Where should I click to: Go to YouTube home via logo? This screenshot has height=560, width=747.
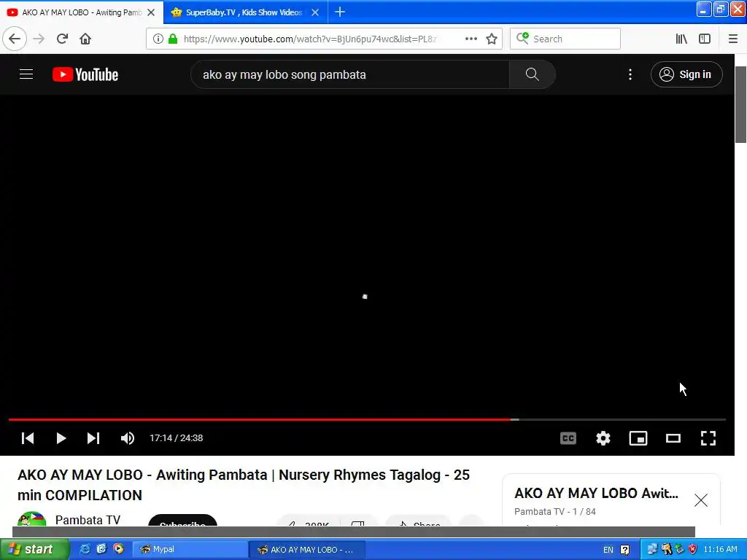pyautogui.click(x=85, y=74)
